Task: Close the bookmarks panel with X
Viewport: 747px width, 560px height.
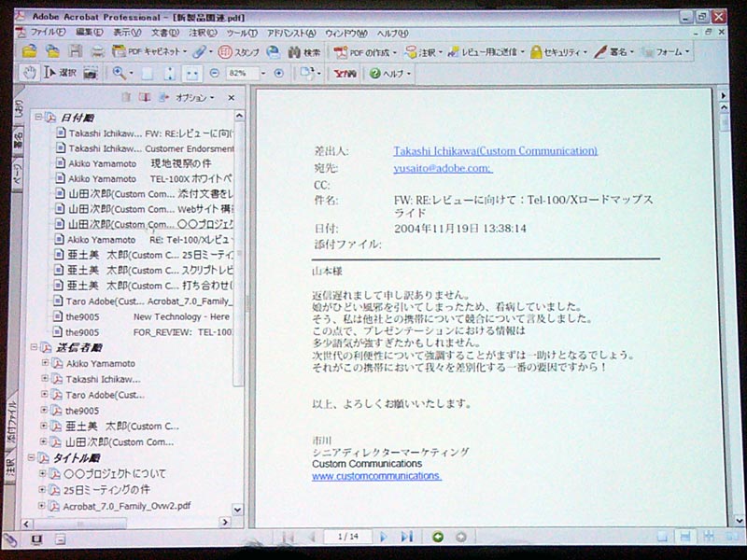Action: (231, 98)
